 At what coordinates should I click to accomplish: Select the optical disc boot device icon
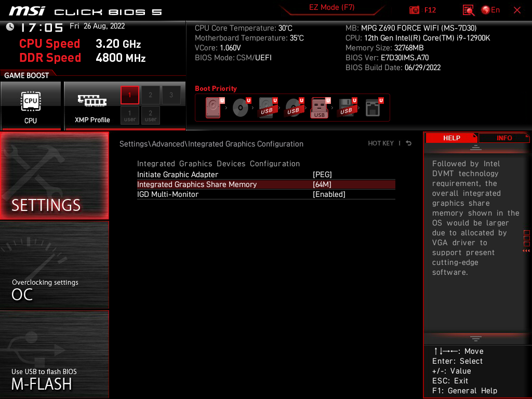pos(241,108)
